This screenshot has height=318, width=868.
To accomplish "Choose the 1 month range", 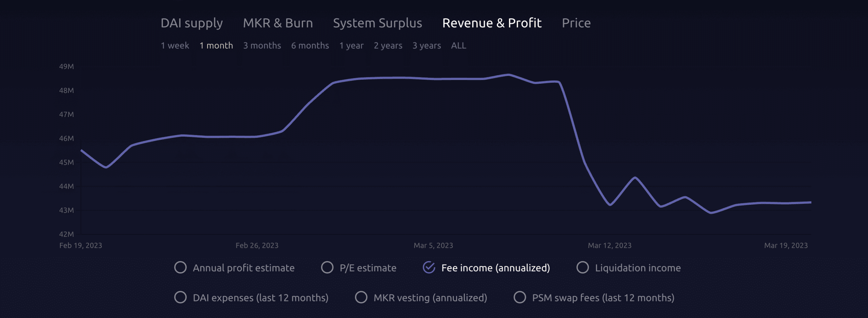I will (216, 45).
